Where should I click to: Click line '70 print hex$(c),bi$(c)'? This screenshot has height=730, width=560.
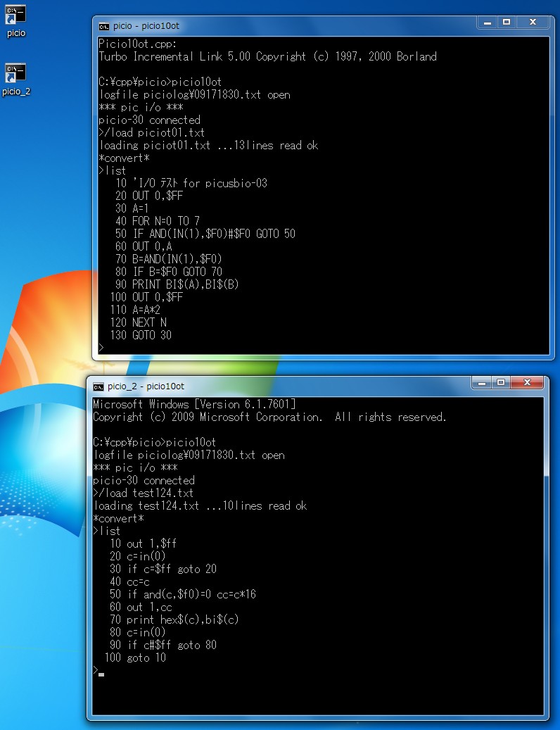click(174, 619)
